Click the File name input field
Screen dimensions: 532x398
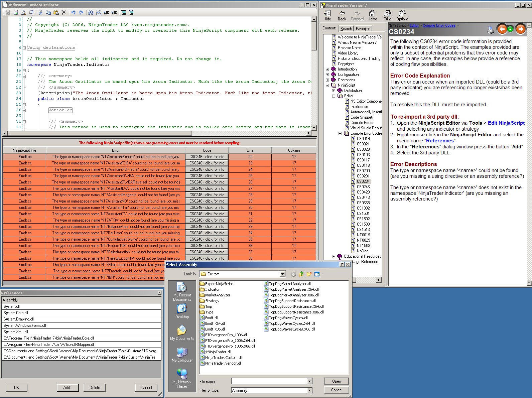269,381
